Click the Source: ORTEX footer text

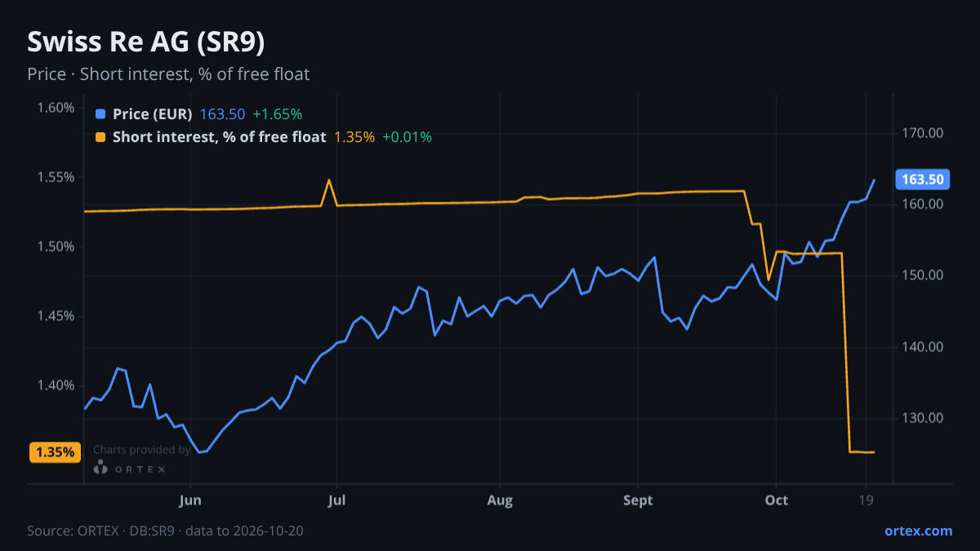[x=166, y=531]
